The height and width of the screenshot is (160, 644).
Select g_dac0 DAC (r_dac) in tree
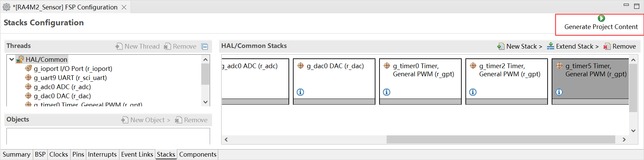62,96
